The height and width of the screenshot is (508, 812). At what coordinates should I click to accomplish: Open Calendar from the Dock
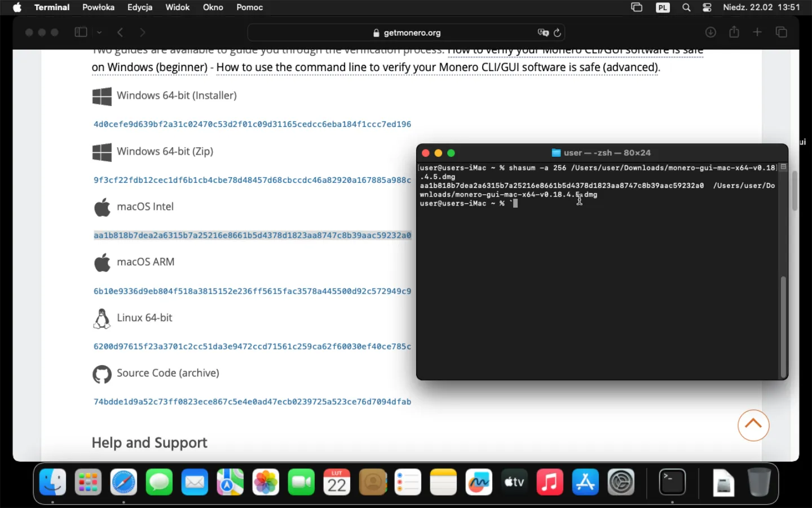coord(337,483)
